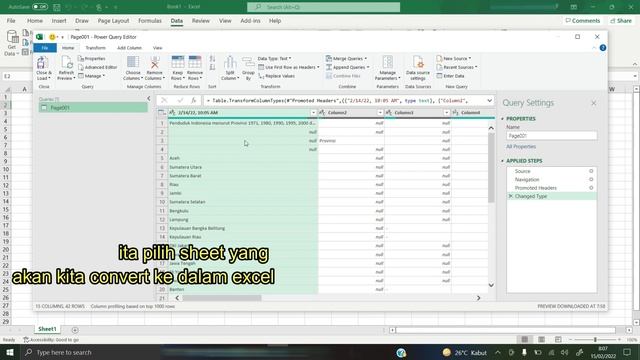This screenshot has height=360, width=640.
Task: Click Enter Data
Action: (x=450, y=76)
